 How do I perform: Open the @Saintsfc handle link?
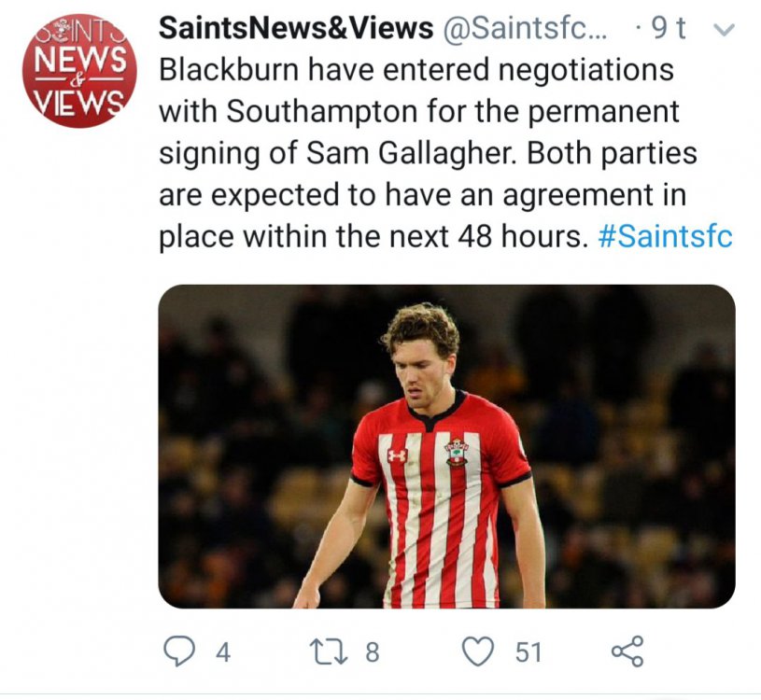pos(525,29)
